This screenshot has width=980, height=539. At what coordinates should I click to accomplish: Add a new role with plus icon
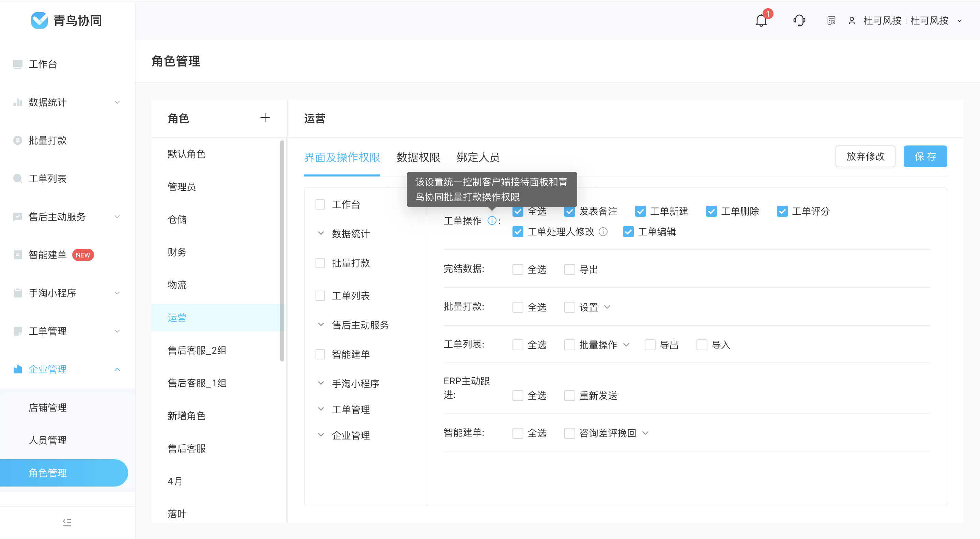pos(265,118)
